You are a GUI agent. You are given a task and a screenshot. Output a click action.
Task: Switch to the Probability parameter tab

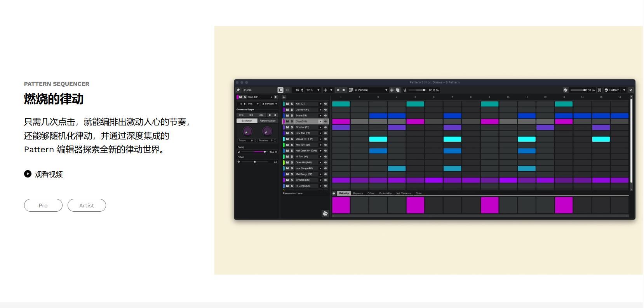385,193
